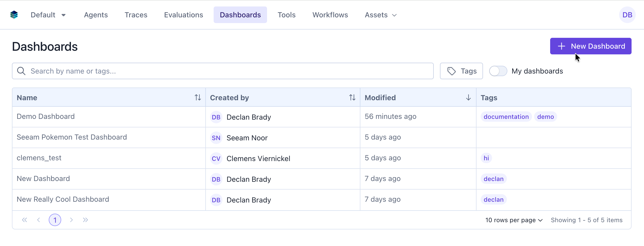Toggle the Modified column sort arrow

[x=468, y=98]
